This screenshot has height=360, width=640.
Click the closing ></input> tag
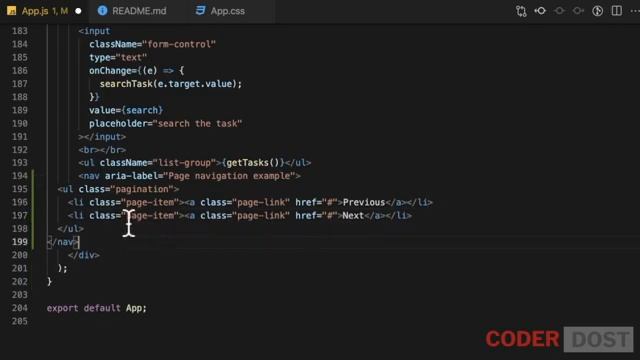pyautogui.click(x=102, y=137)
